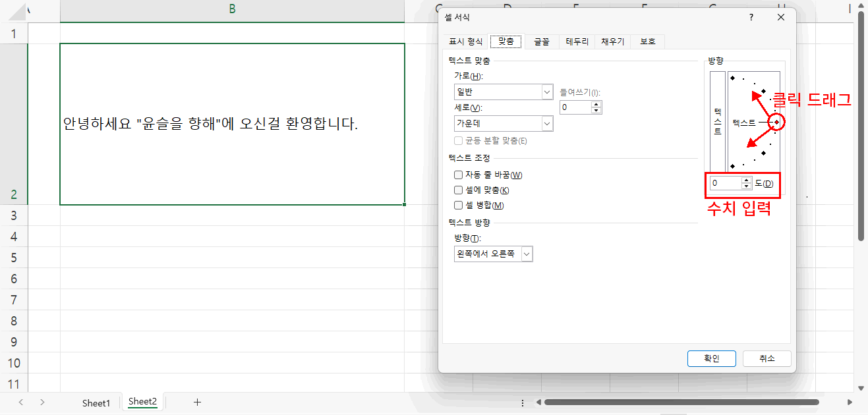Switch to the 글꼴 tab
This screenshot has width=868, height=415.
541,41
